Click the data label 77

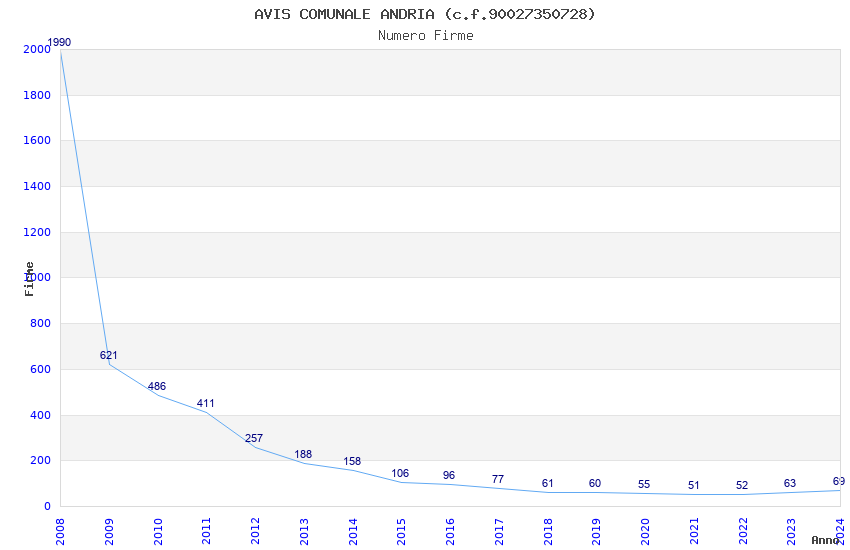498,479
